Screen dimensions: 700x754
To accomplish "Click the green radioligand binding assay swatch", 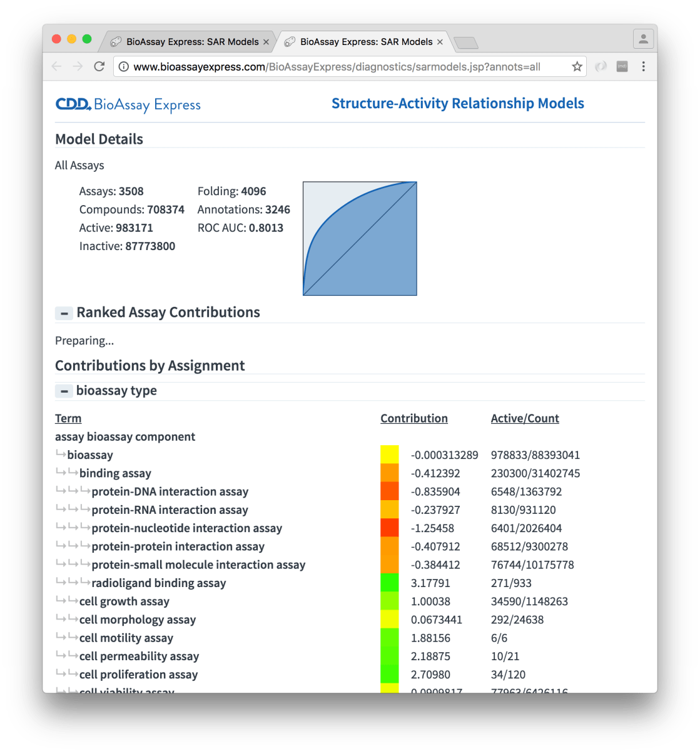I will (389, 583).
